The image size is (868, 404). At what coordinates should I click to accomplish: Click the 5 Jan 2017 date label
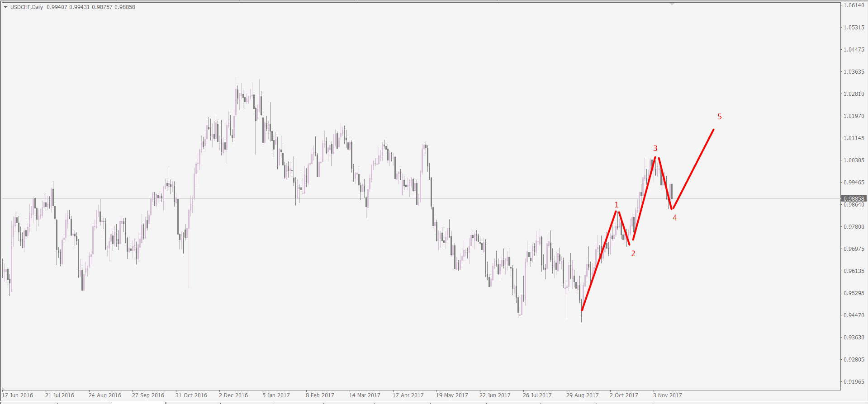(276, 395)
